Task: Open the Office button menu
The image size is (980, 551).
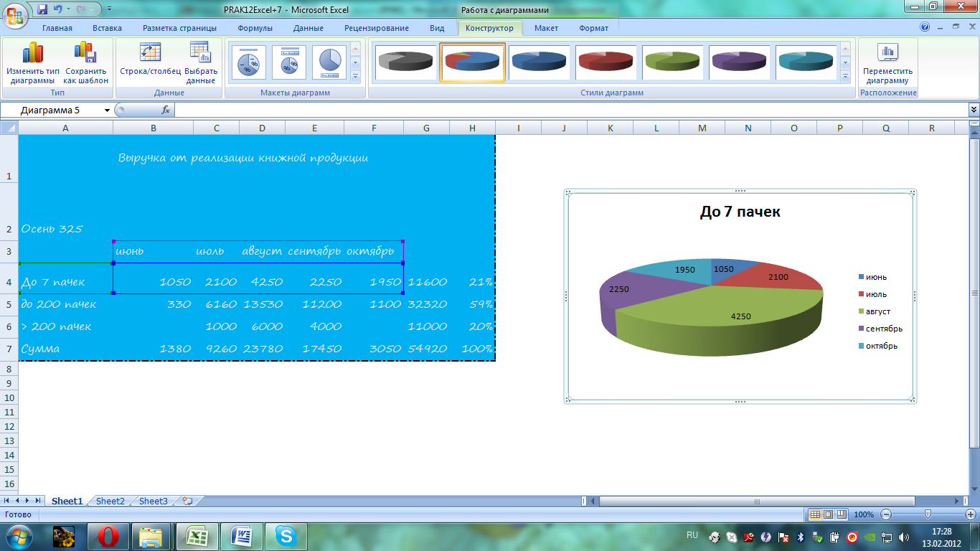Action: [15, 15]
